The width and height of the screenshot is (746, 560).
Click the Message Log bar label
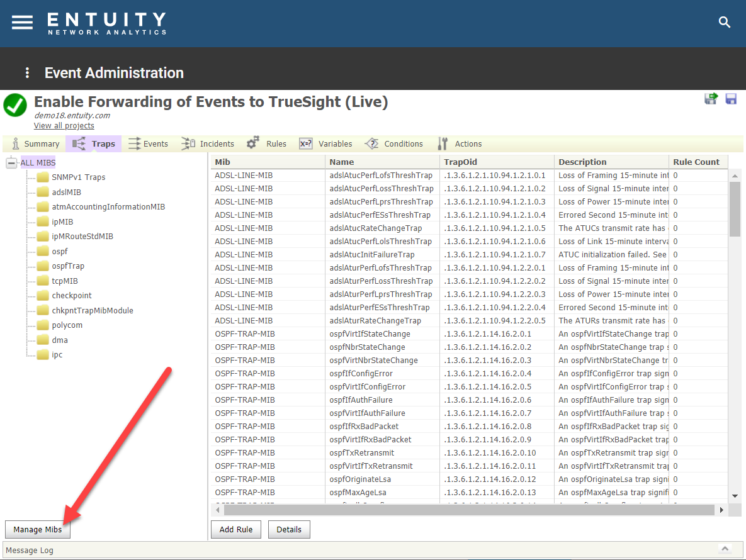click(30, 550)
